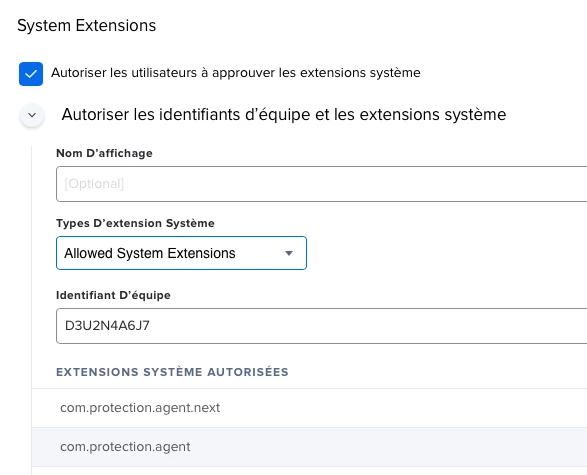
Task: Uncheck the blue checkmark box for user approval
Action: 31,74
